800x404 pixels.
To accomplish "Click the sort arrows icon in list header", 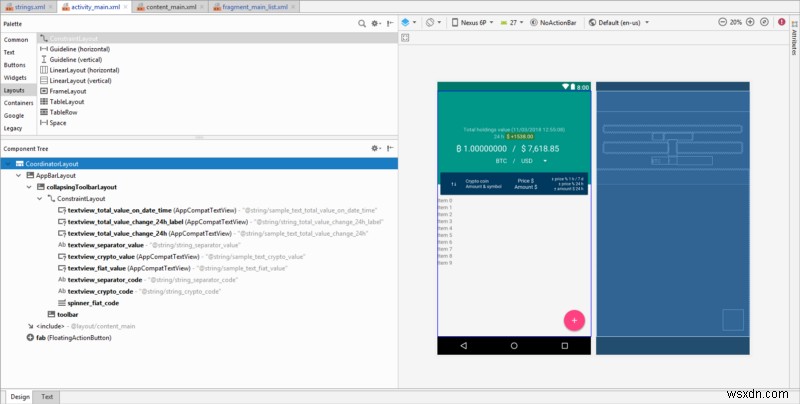I will tap(453, 184).
